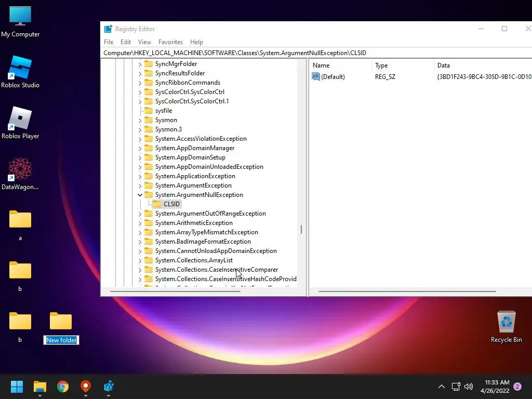Click the Registry Editor title bar icon
Screen dimensions: 532x399
tap(108, 29)
